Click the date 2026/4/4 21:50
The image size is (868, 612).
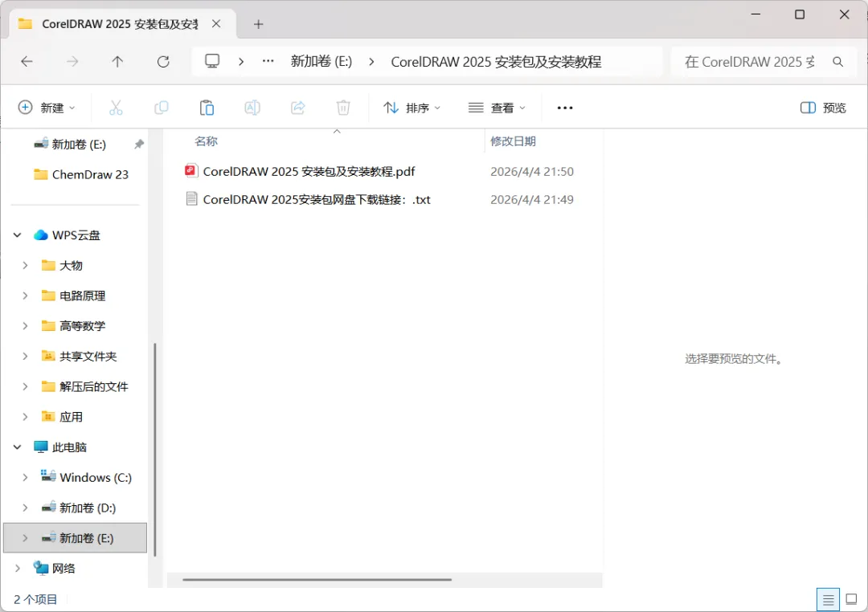(532, 172)
